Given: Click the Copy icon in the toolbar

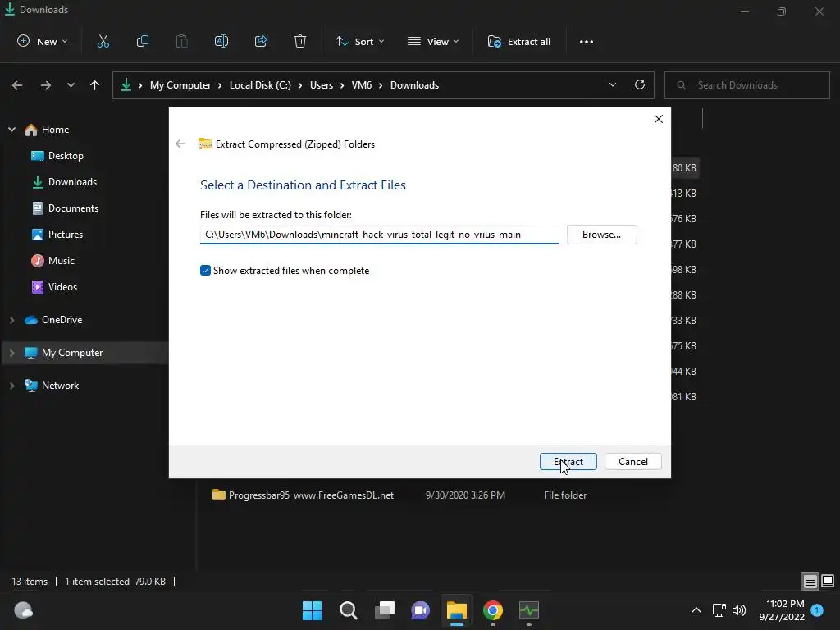Looking at the screenshot, I should 143,41.
